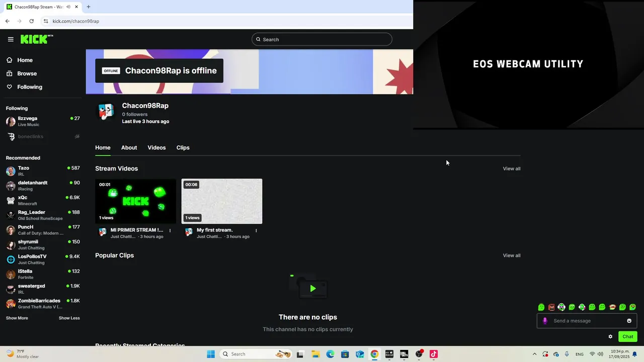Viewport: 644px width, 362px height.
Task: Open recommended channel Tazo
Action: click(43, 171)
